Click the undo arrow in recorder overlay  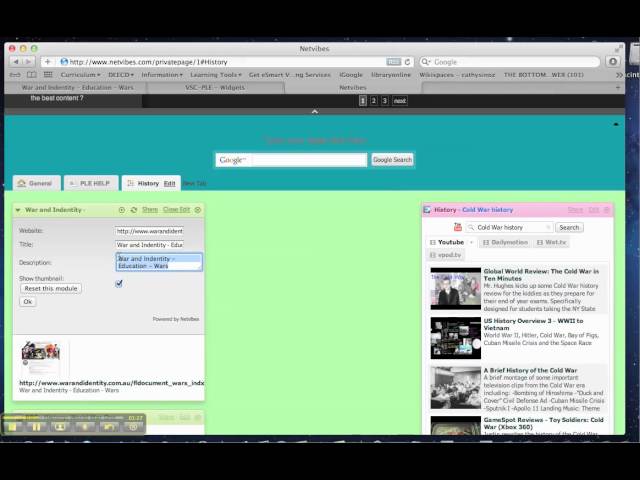[109, 427]
